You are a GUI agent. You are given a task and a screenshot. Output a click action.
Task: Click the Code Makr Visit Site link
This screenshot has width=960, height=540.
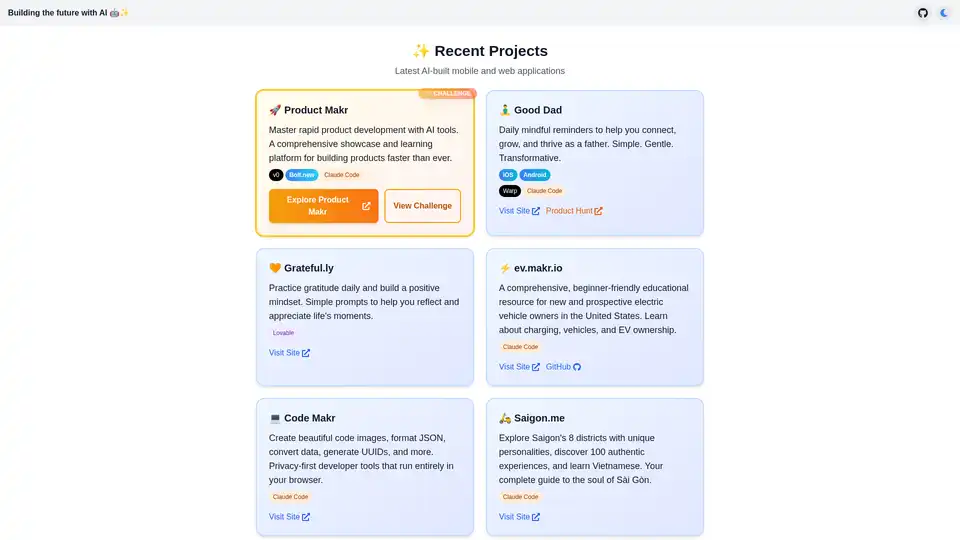[x=289, y=517]
